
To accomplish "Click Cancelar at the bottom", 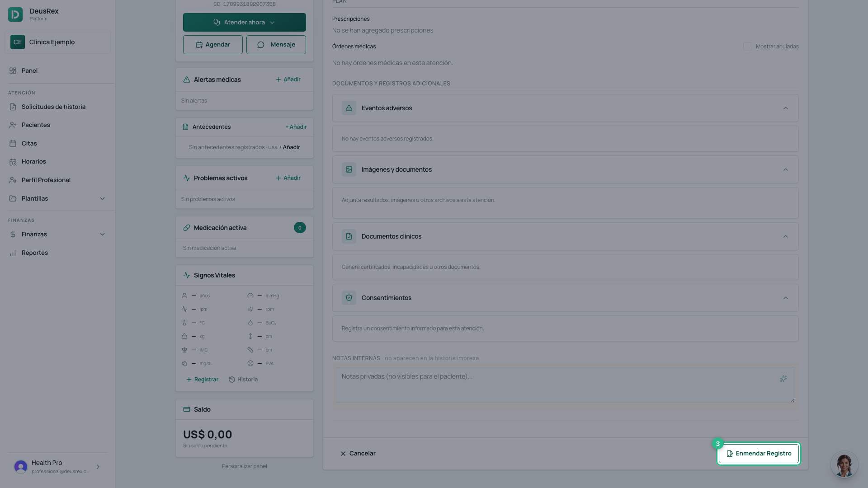I will (x=358, y=454).
